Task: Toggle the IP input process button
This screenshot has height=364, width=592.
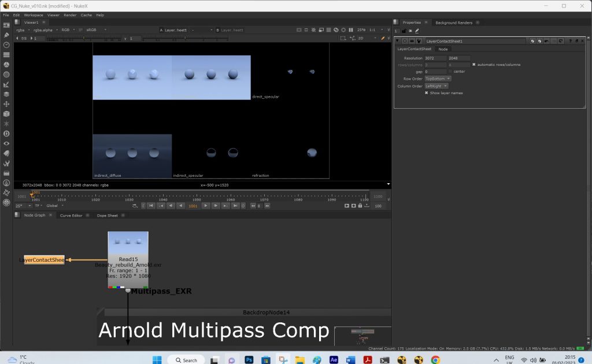Action: pyautogui.click(x=80, y=30)
